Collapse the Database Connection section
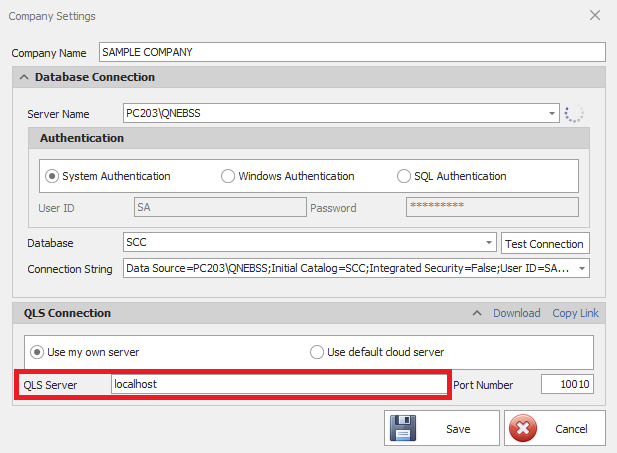Screen dimensions: 617x453 point(24,77)
